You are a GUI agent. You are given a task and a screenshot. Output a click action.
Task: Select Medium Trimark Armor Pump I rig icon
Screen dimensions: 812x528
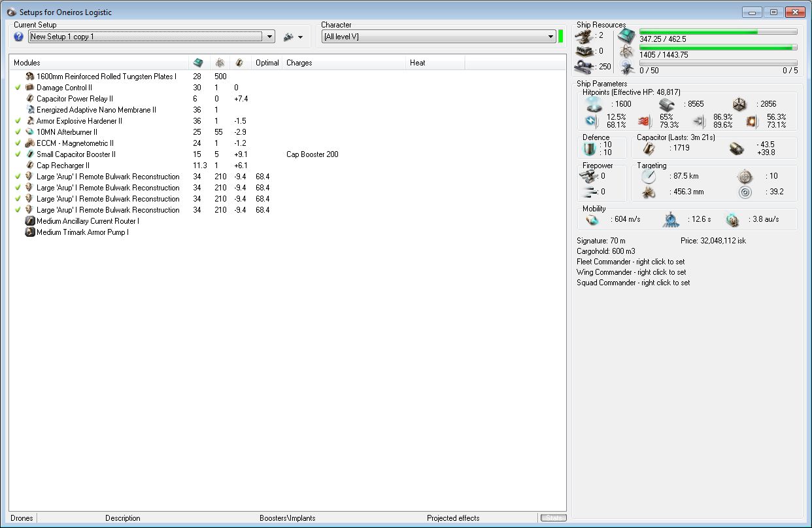click(x=29, y=232)
